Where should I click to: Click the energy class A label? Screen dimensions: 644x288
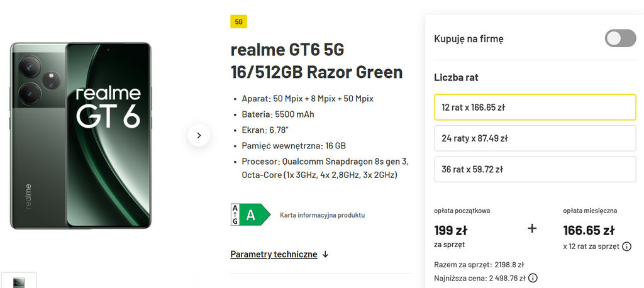point(250,215)
